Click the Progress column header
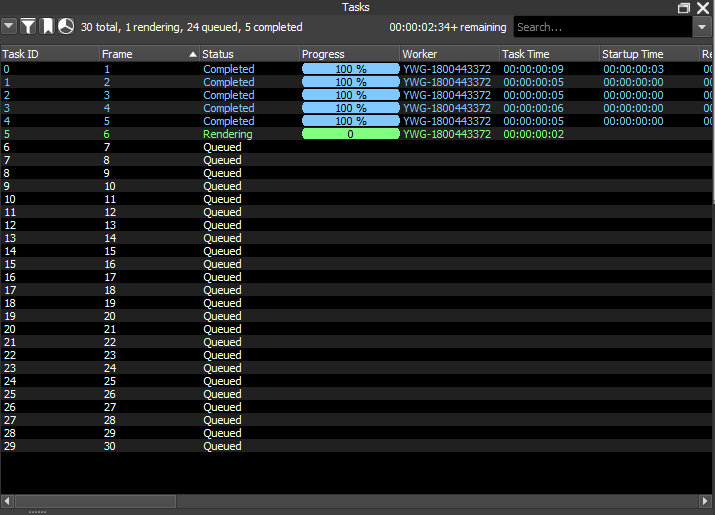715x515 pixels. click(348, 54)
